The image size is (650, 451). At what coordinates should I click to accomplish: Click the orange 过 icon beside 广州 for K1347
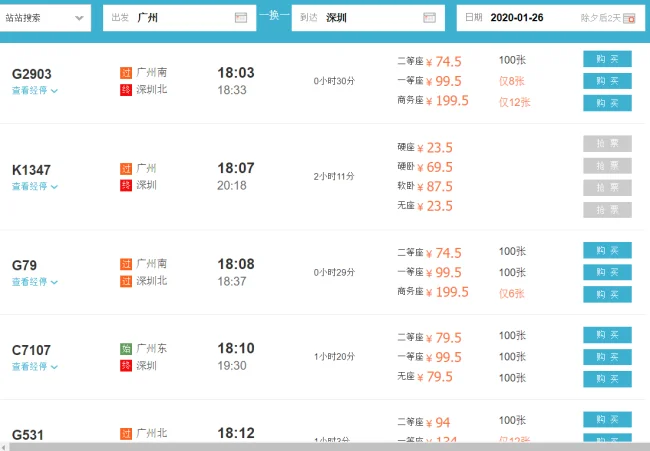tap(126, 169)
